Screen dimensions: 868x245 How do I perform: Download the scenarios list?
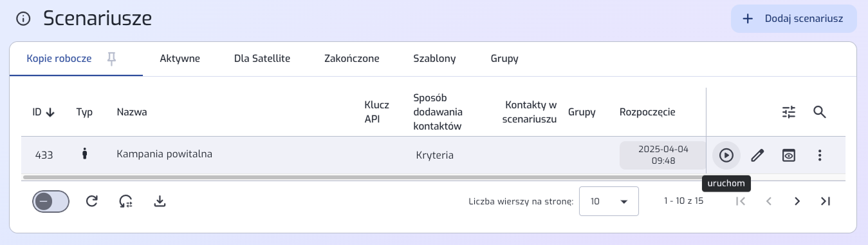(160, 201)
